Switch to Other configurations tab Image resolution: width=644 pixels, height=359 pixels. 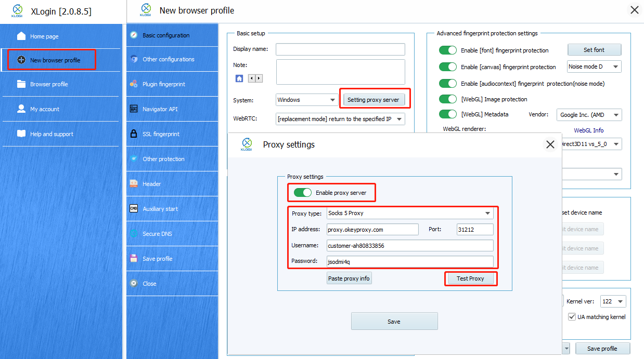point(168,59)
